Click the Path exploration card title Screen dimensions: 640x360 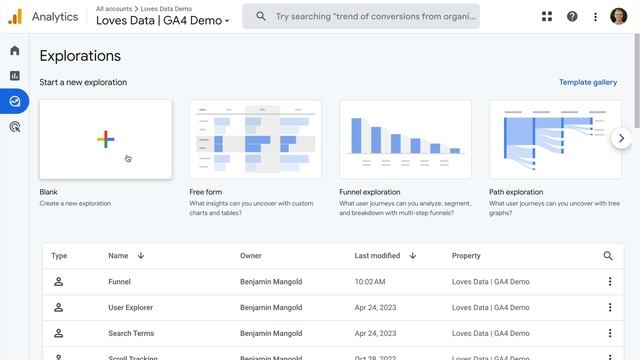coord(516,192)
